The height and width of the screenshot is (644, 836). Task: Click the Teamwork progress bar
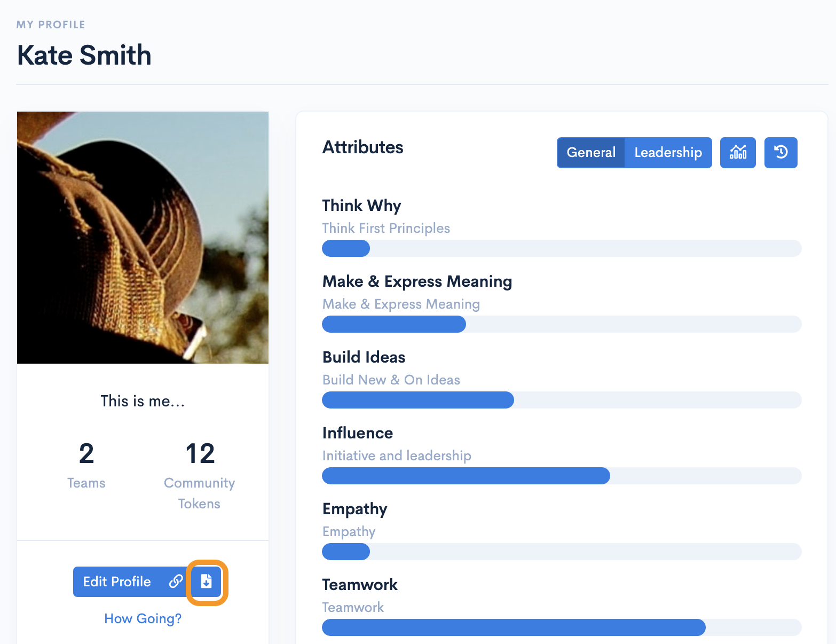561,627
